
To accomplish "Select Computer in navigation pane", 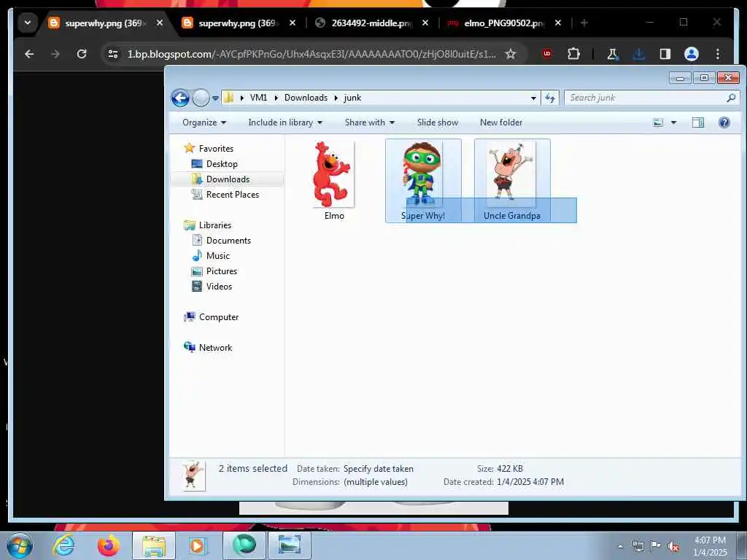I will tap(219, 317).
